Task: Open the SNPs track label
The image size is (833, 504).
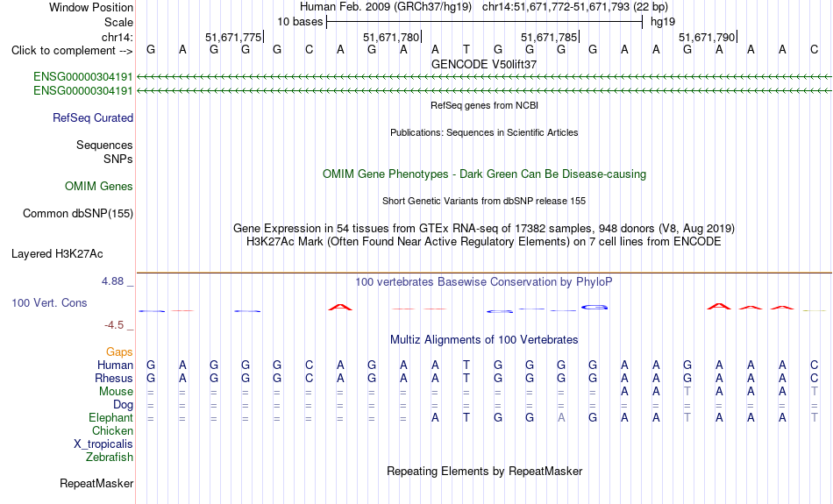Action: (118, 159)
